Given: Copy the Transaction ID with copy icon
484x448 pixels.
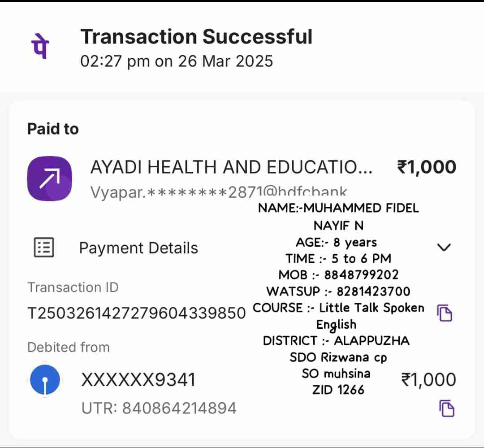Looking at the screenshot, I should (x=445, y=313).
